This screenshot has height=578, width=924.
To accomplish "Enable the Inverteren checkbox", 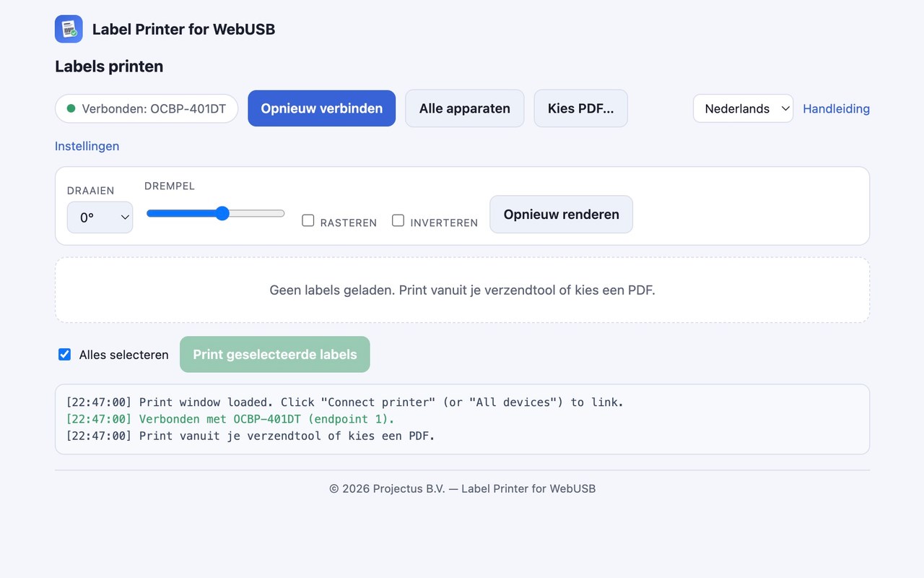I will tap(398, 220).
